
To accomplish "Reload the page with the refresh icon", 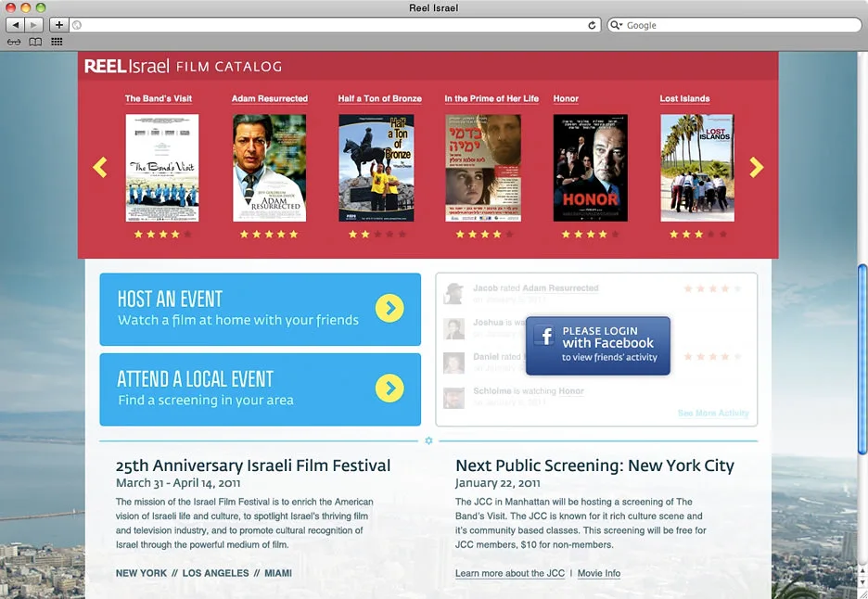I will coord(592,25).
